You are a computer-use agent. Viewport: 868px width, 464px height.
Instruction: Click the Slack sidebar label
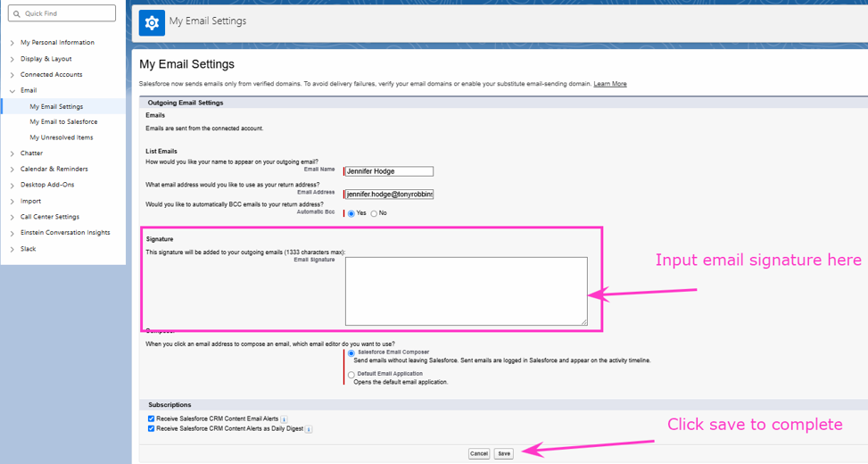pos(29,249)
